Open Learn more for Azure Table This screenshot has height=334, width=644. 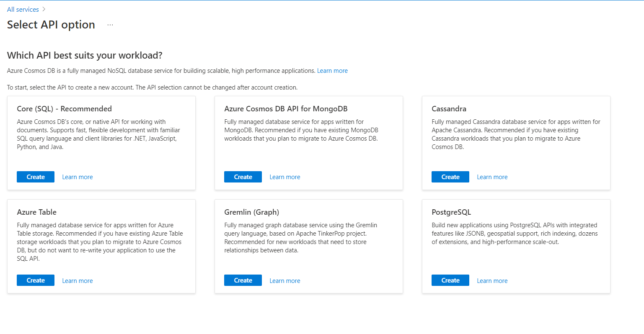[78, 281]
